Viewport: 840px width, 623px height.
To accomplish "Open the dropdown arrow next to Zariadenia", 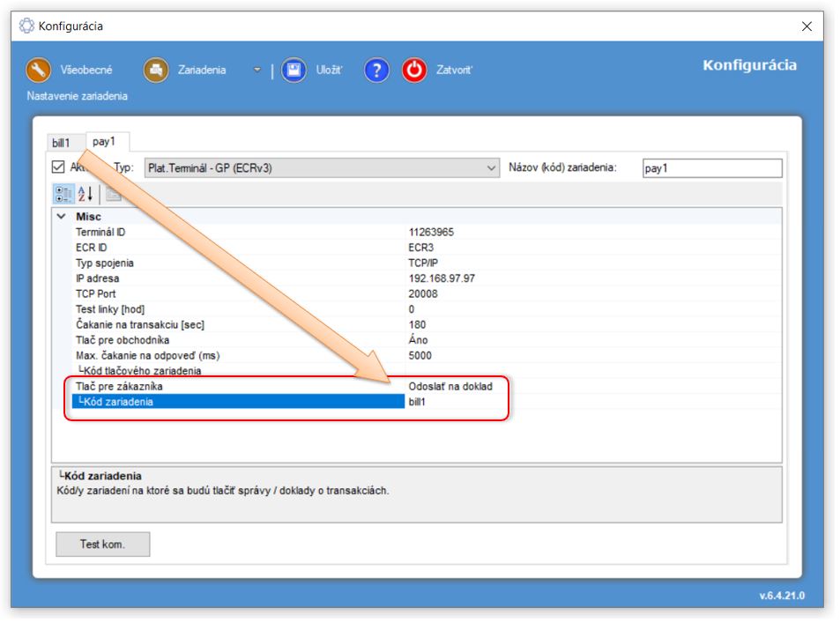I will [257, 70].
